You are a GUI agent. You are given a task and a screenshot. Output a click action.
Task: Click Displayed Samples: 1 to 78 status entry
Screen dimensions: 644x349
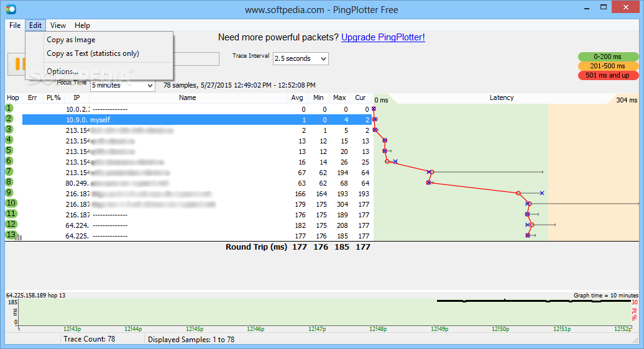(x=191, y=340)
